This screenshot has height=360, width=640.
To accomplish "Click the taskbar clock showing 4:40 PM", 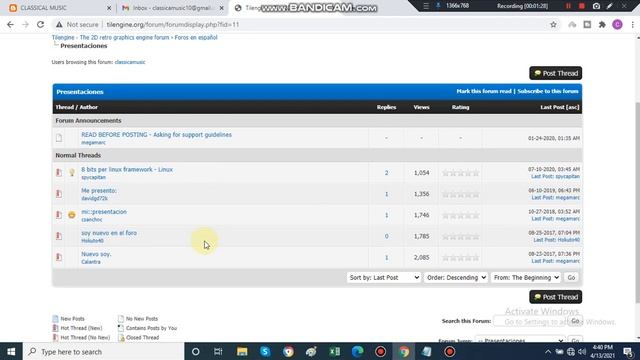I will [x=602, y=351].
